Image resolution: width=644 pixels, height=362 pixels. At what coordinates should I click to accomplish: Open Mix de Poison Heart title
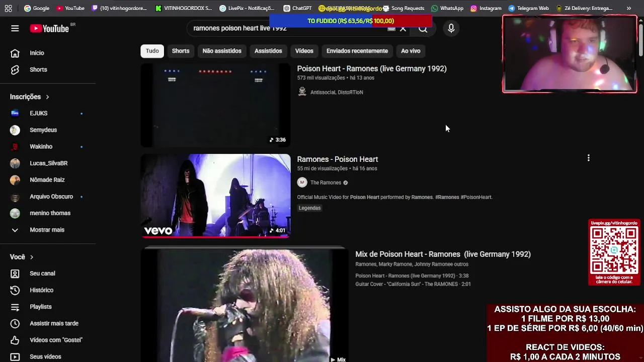[443, 254]
